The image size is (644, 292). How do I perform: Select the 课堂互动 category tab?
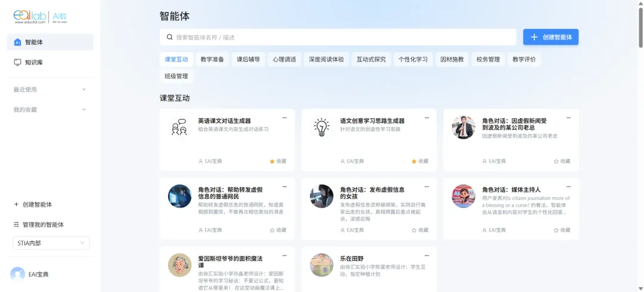click(x=176, y=59)
